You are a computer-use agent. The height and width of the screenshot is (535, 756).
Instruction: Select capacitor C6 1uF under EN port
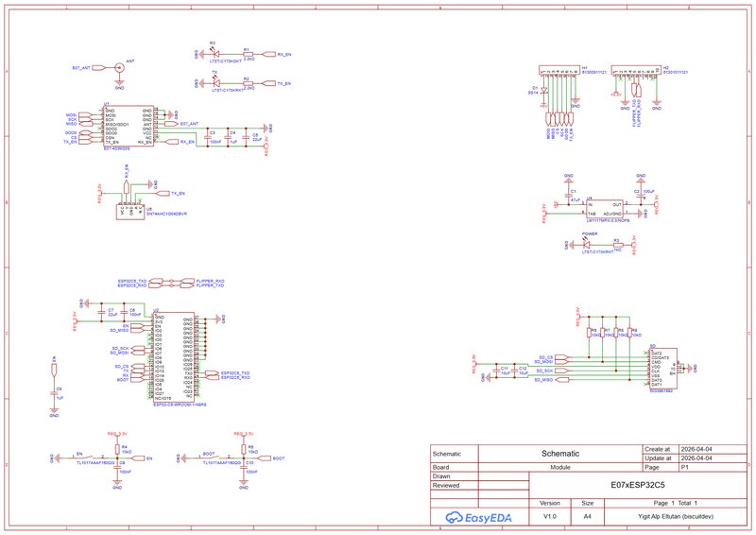[54, 393]
